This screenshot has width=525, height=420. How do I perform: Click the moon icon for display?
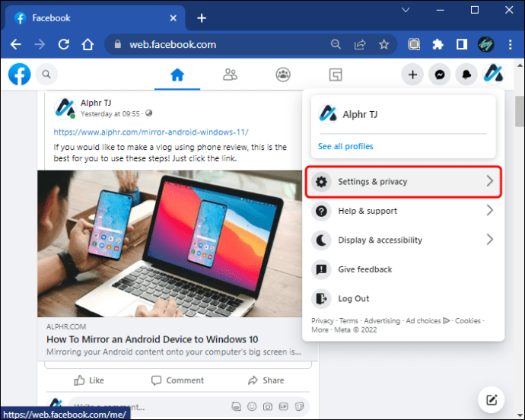click(321, 240)
